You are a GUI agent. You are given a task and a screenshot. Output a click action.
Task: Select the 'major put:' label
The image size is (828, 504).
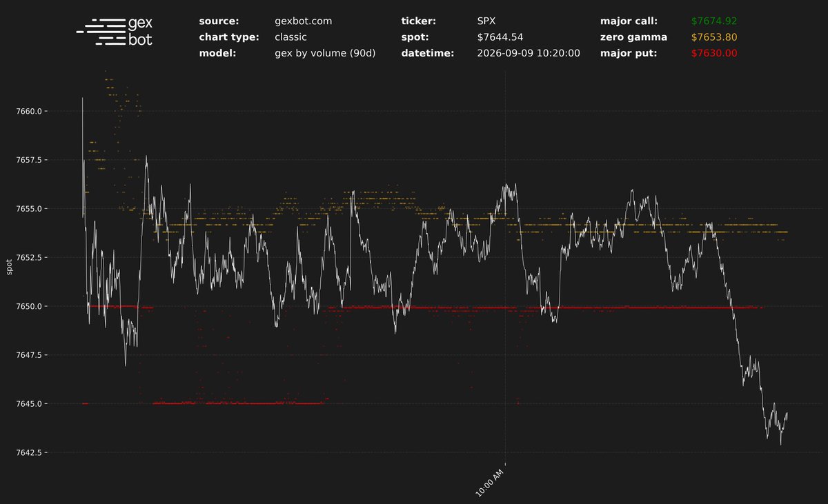pos(627,53)
